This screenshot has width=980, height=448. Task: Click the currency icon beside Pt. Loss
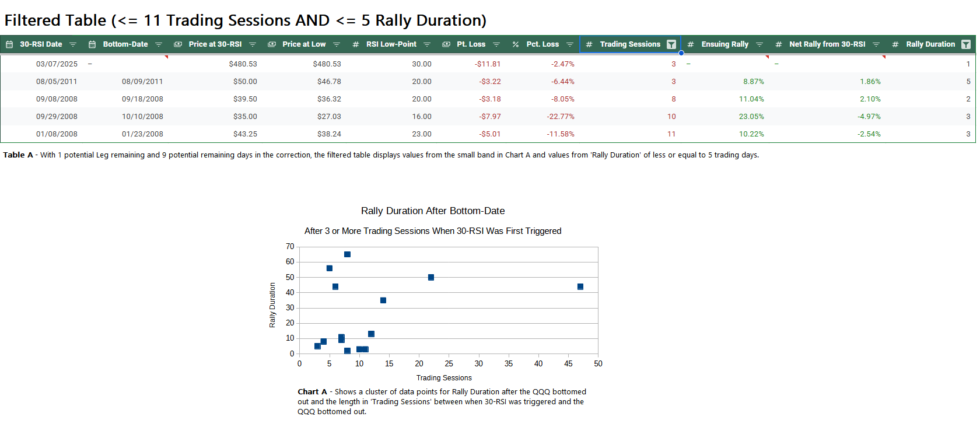tap(446, 44)
